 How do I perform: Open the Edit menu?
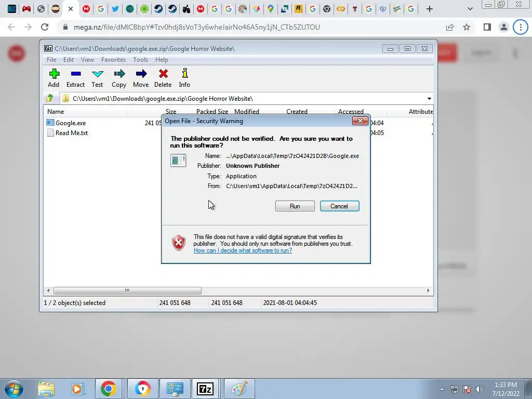69,60
